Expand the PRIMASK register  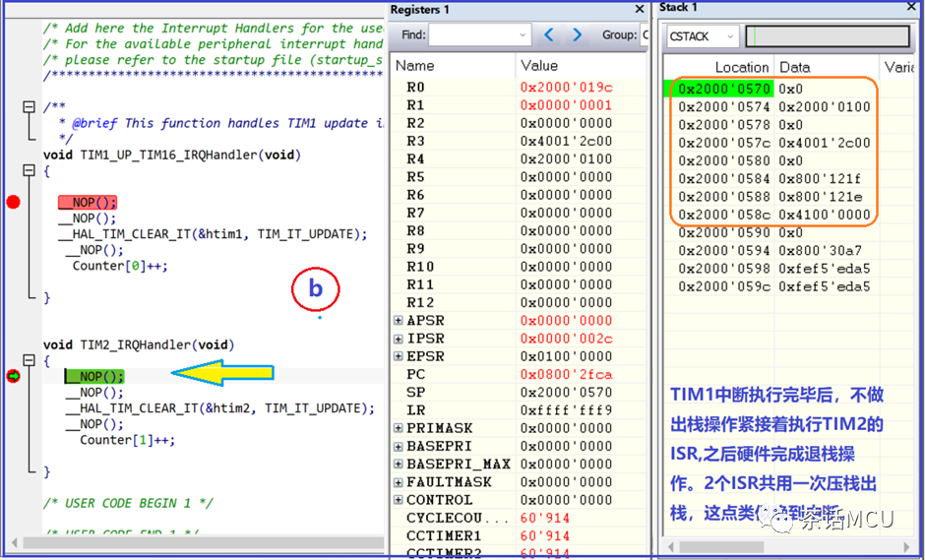[x=399, y=428]
